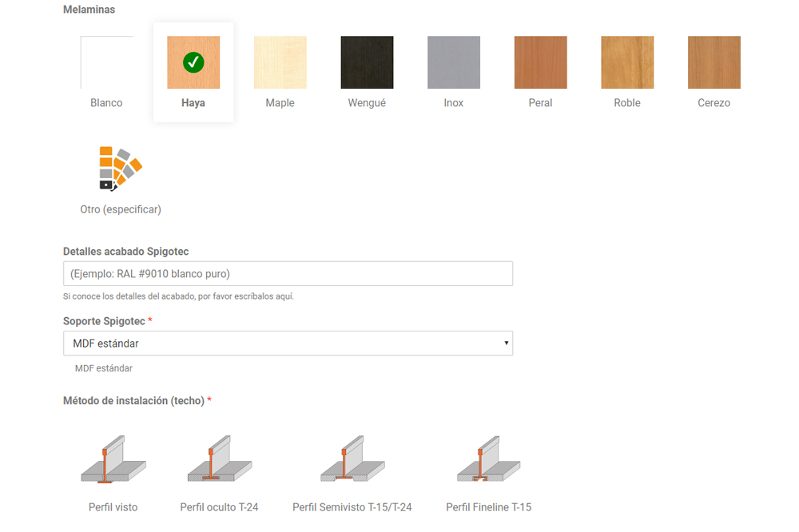Screen dimensions: 799x532
Task: Click the Perfil Fineline T-15 text label
Action: [488, 507]
